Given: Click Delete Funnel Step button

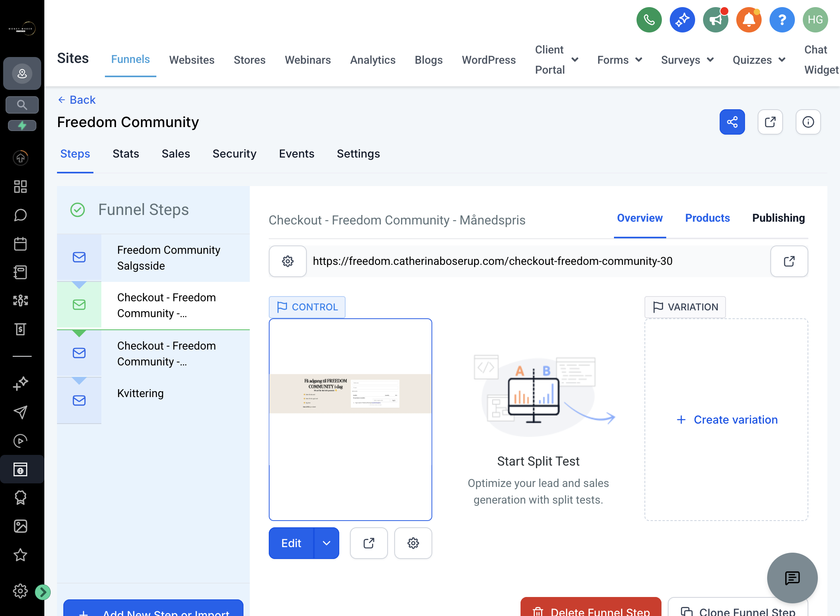Looking at the screenshot, I should tap(591, 607).
